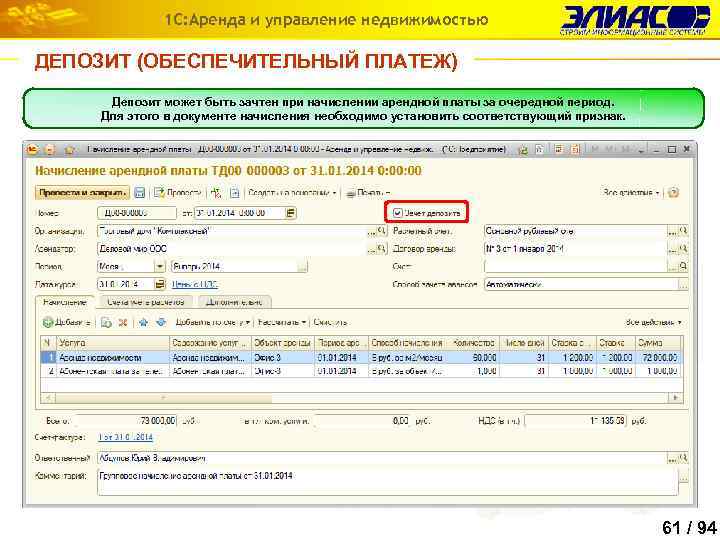The width and height of the screenshot is (720, 540).
Task: Click ellipsis button of Январь 2014 field
Action: pos(302,267)
